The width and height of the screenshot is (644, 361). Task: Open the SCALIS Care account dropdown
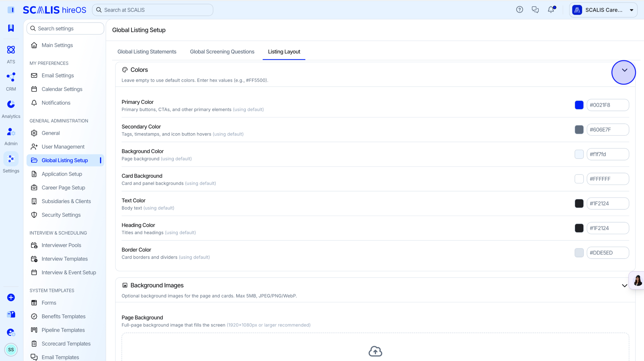[x=603, y=10]
